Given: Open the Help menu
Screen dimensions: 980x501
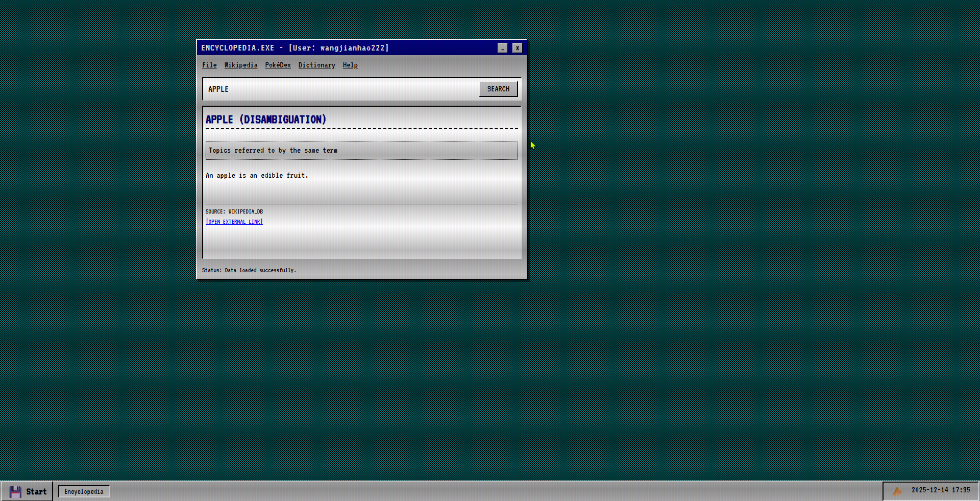Looking at the screenshot, I should click(x=350, y=65).
